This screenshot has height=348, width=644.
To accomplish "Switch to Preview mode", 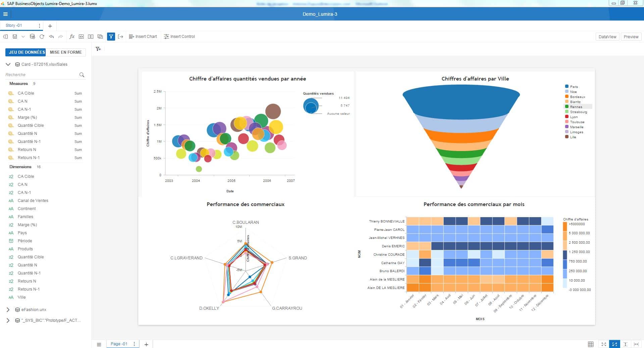I will pyautogui.click(x=631, y=37).
